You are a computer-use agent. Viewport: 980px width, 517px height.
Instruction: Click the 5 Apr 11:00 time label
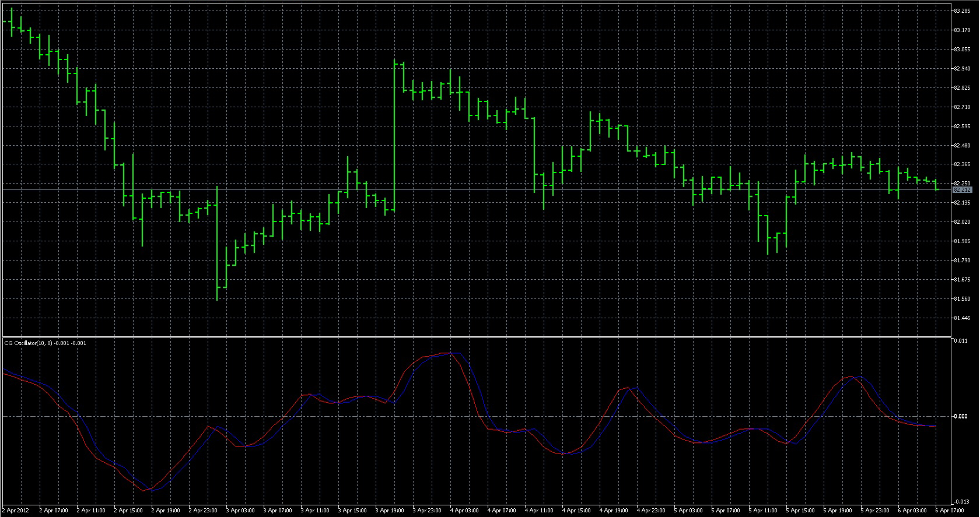(x=763, y=511)
